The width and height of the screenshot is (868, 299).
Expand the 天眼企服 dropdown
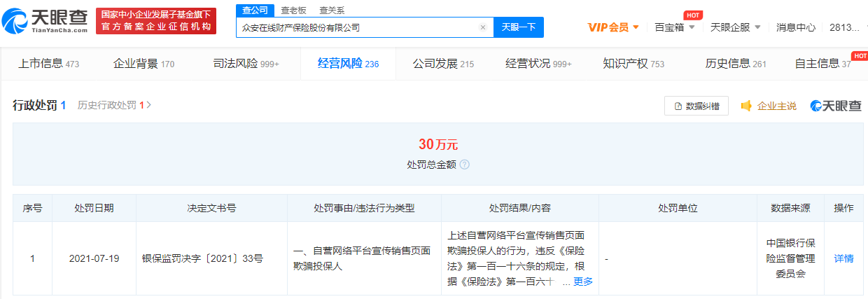point(736,27)
